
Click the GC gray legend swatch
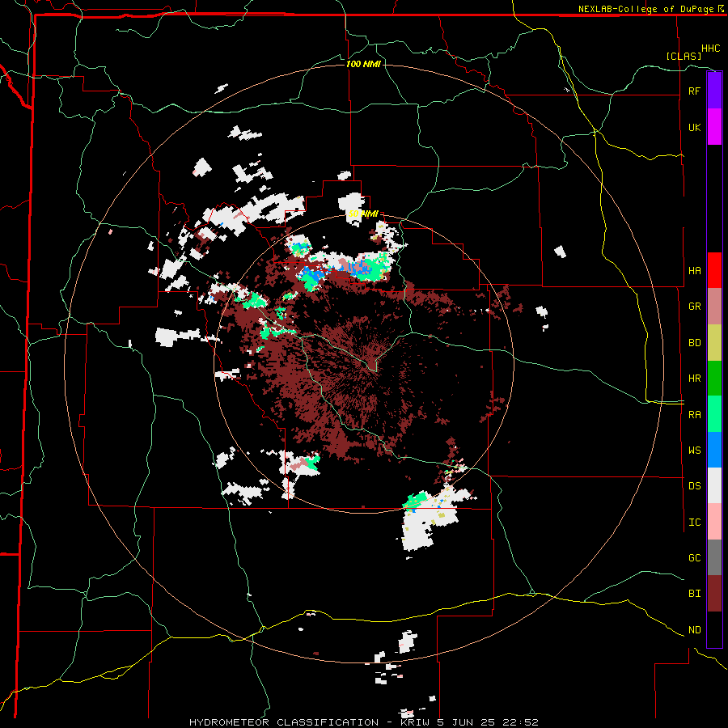(714, 557)
